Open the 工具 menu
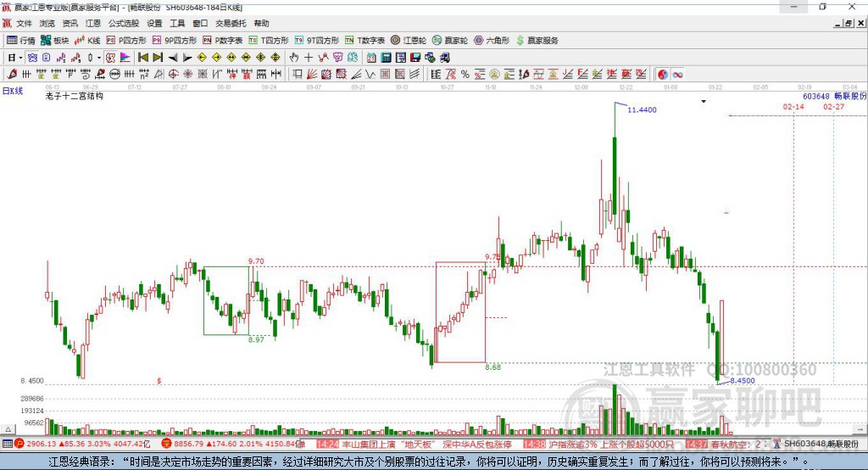The width and height of the screenshot is (868, 470). tap(177, 23)
